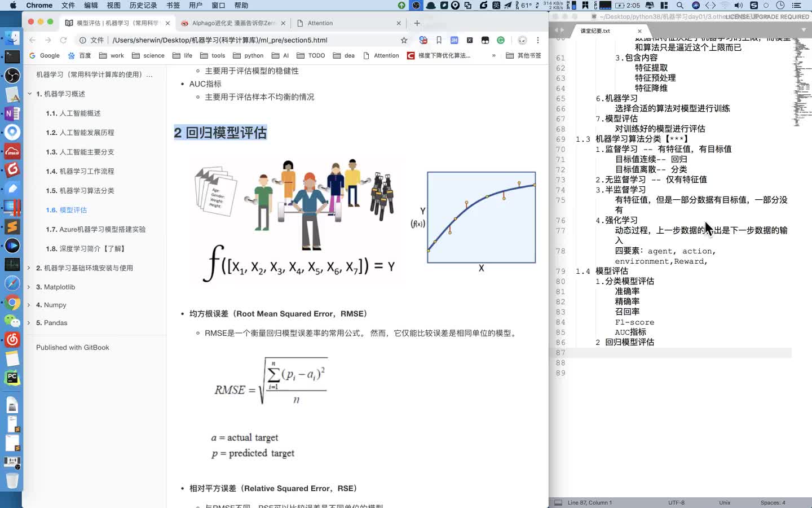
Task: Go back to previous page in Chrome
Action: (32, 40)
